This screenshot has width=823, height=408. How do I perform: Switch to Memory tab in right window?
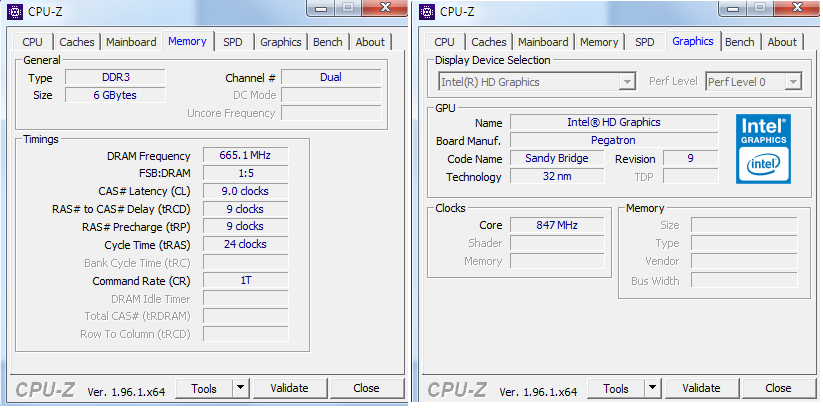click(x=599, y=42)
